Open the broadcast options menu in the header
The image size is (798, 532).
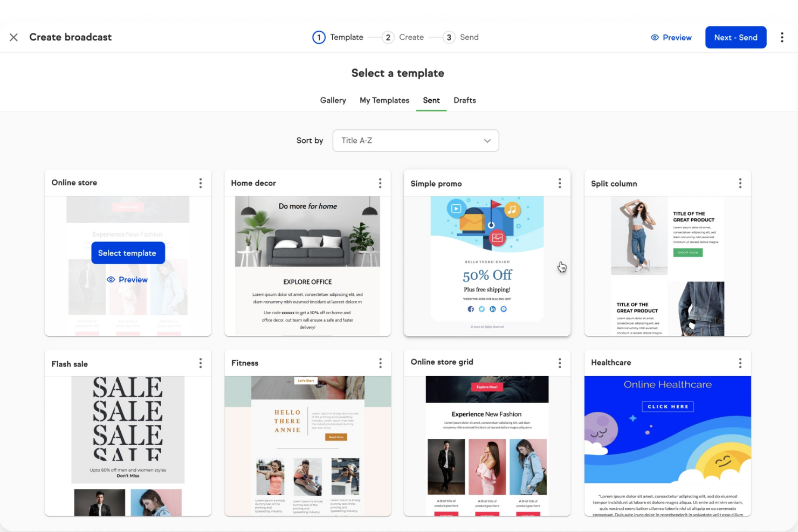[x=782, y=37]
